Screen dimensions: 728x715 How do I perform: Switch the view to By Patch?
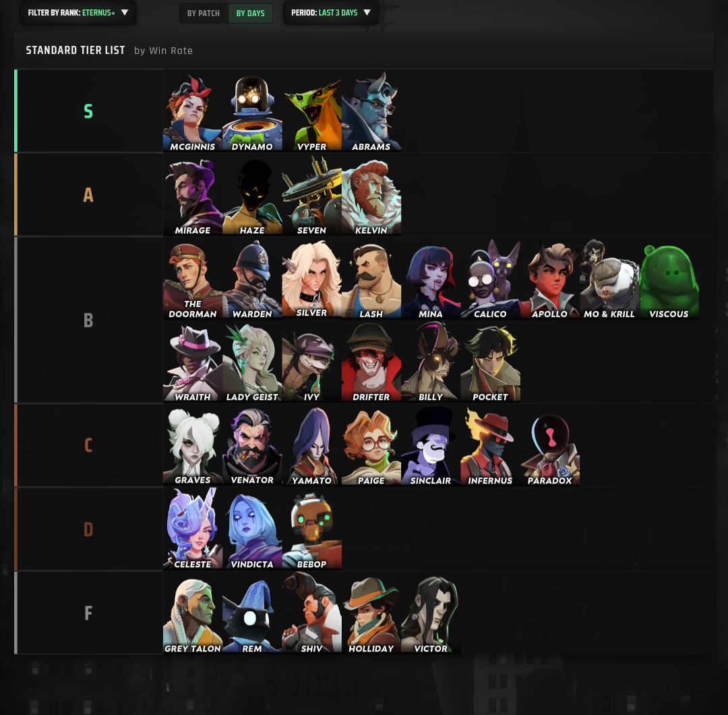(204, 13)
